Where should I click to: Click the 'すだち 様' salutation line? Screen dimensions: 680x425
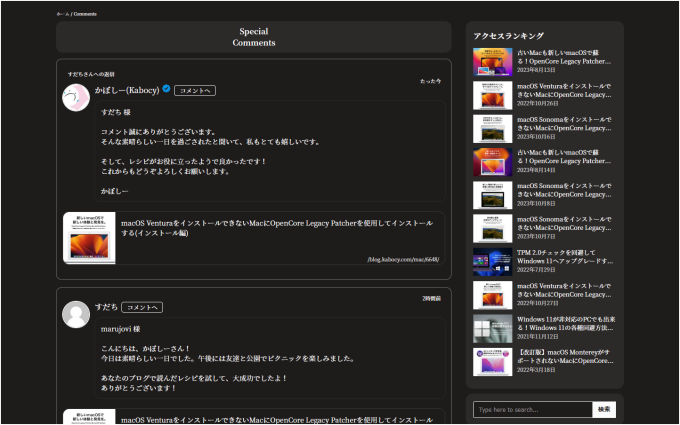pos(115,112)
